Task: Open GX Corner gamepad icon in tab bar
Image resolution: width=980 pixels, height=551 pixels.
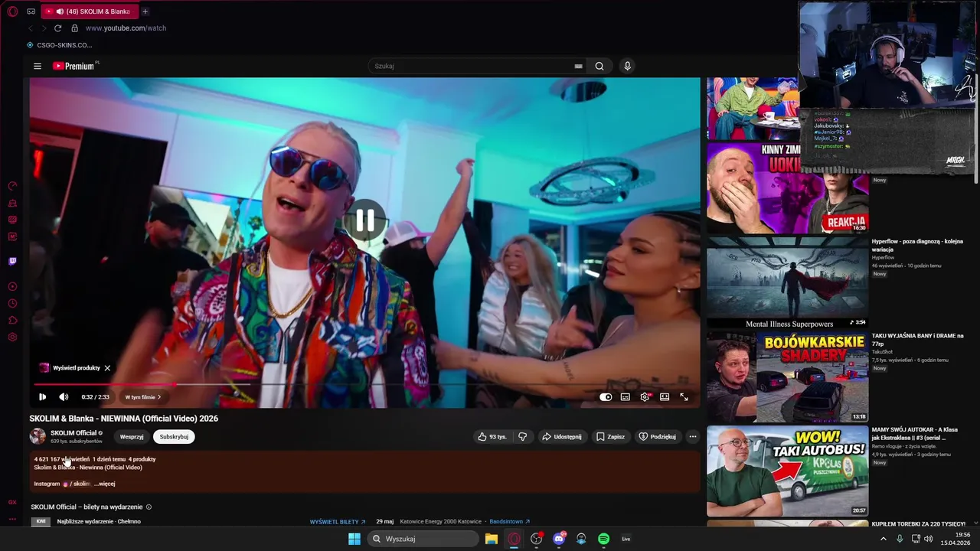Action: [31, 11]
